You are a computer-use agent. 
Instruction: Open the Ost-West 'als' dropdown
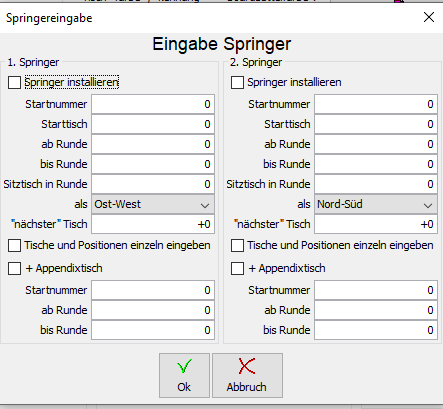pos(153,204)
